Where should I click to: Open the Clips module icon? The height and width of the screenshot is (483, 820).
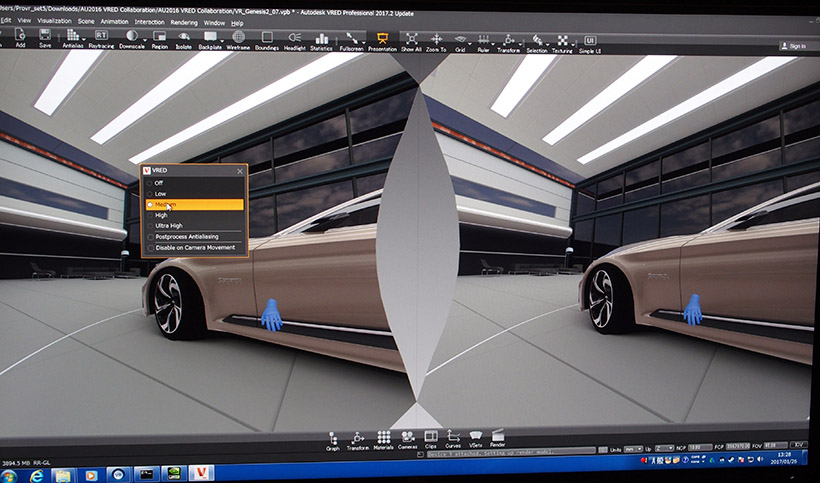pyautogui.click(x=430, y=436)
